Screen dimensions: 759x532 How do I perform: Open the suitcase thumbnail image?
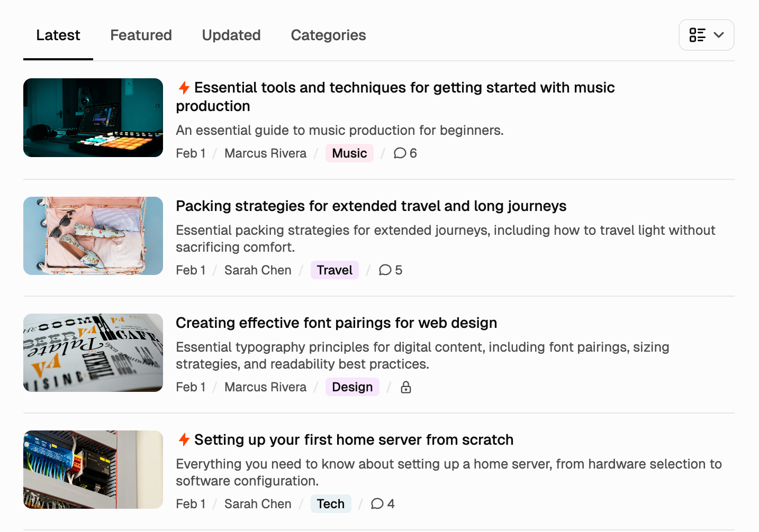(93, 236)
